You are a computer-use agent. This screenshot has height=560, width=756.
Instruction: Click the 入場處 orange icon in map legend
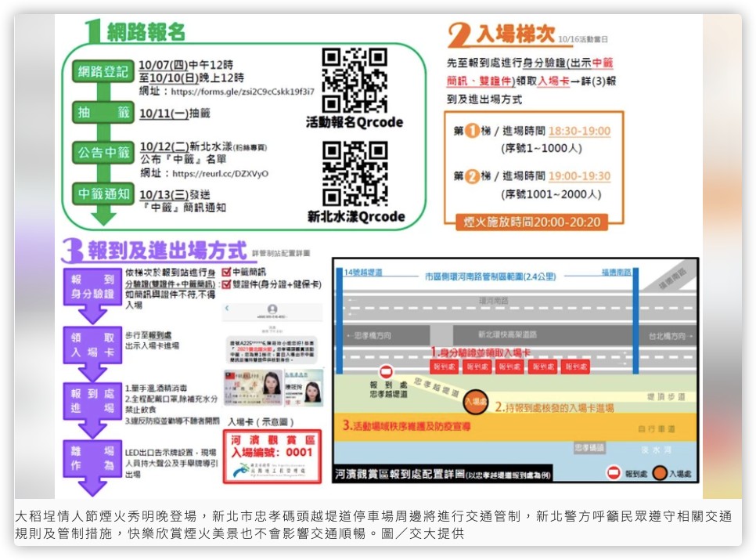[x=660, y=473]
